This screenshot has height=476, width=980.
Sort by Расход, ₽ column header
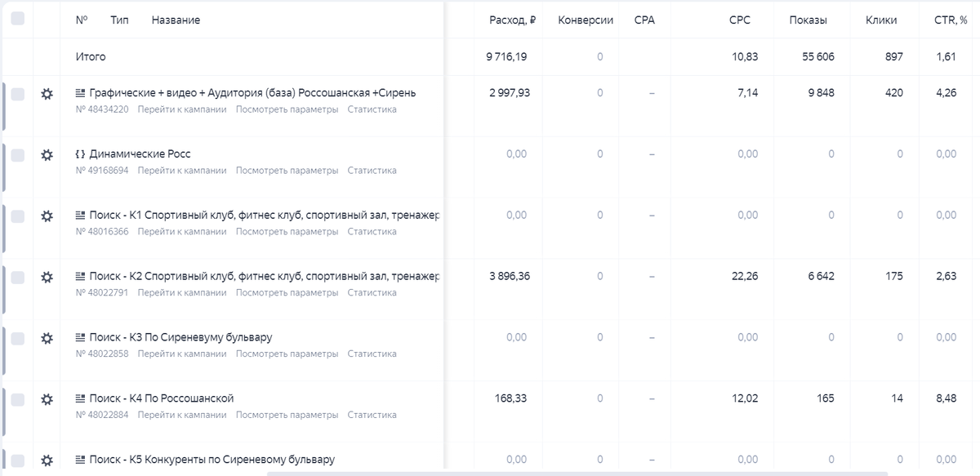tap(512, 20)
